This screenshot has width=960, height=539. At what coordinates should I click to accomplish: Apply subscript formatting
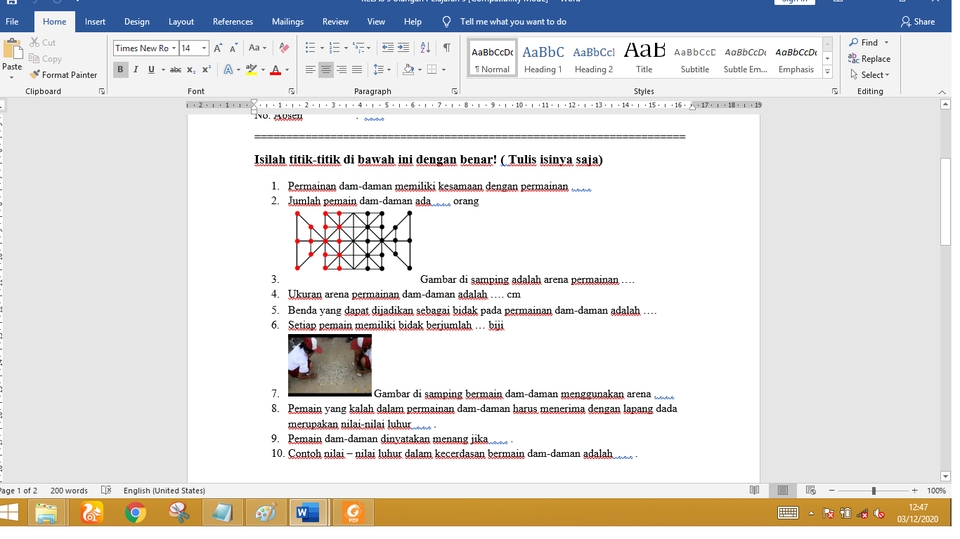tap(191, 70)
